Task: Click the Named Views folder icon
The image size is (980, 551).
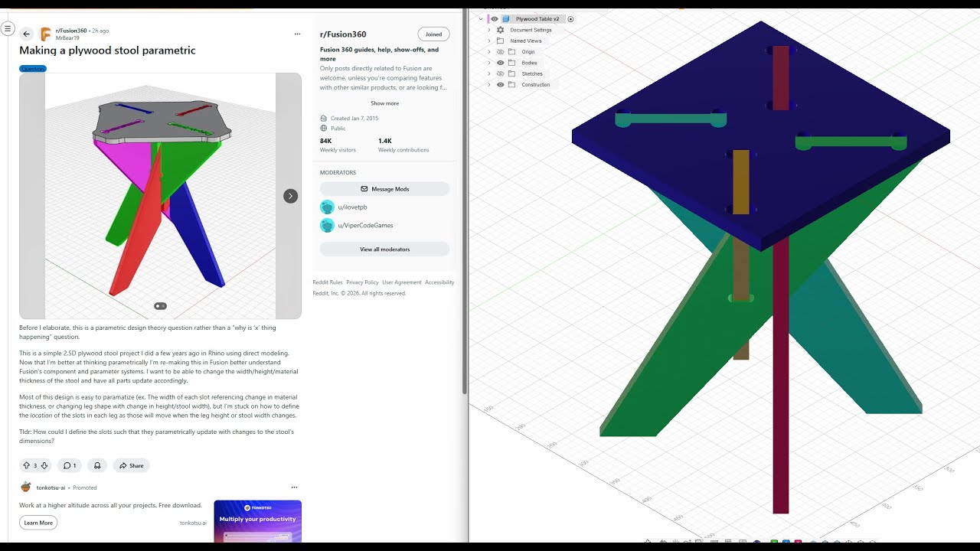Action: [501, 41]
